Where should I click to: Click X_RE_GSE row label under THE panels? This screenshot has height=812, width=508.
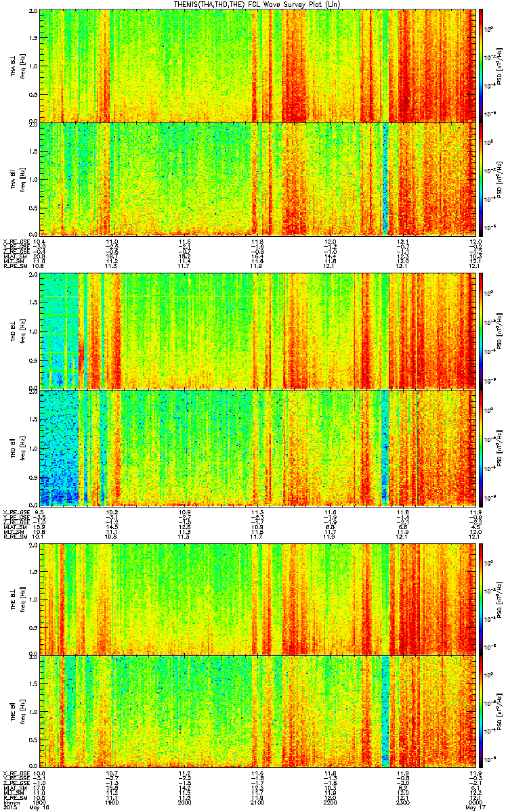[x=16, y=773]
